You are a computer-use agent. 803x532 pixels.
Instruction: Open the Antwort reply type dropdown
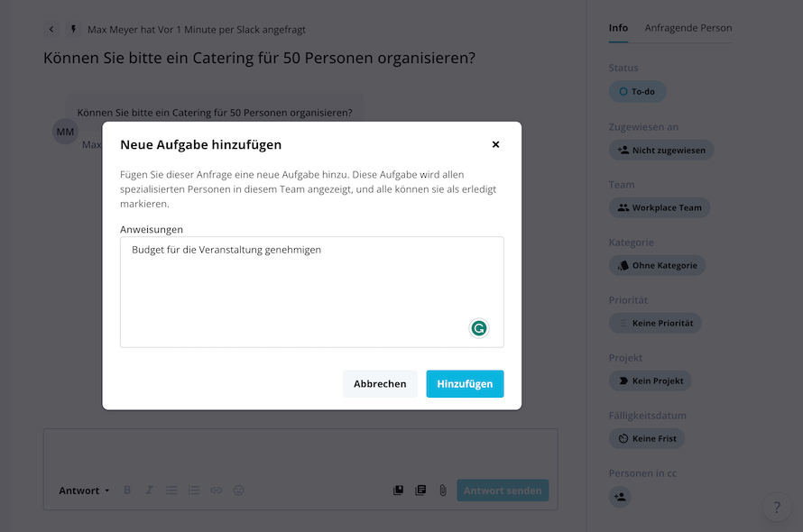(84, 491)
